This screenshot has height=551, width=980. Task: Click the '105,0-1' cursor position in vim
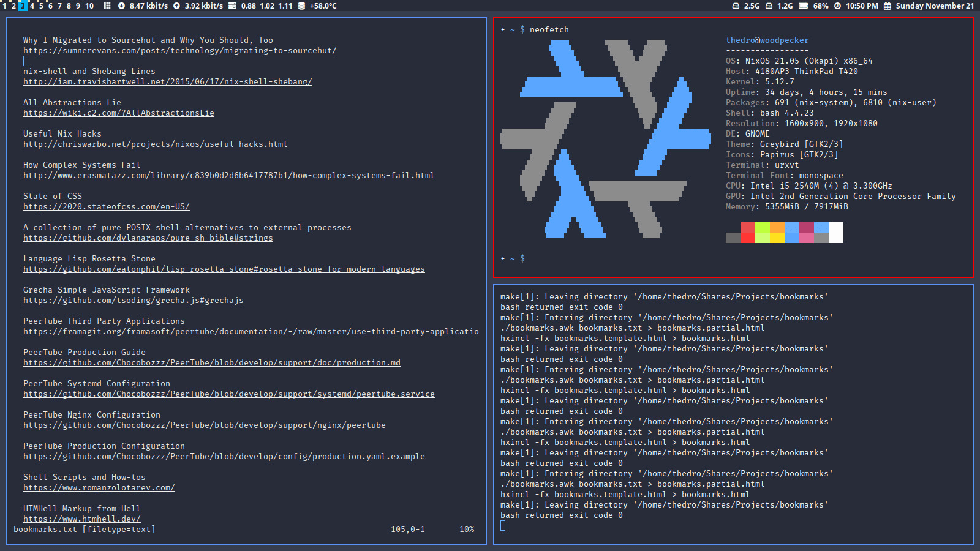coord(408,530)
